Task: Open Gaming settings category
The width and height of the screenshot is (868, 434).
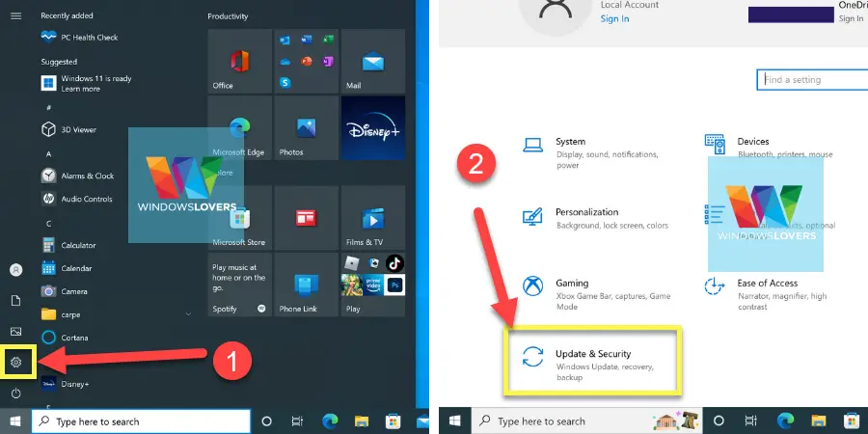Action: tap(597, 294)
